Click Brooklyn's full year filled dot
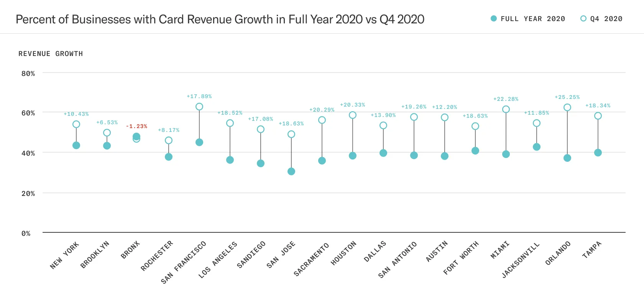 107,146
